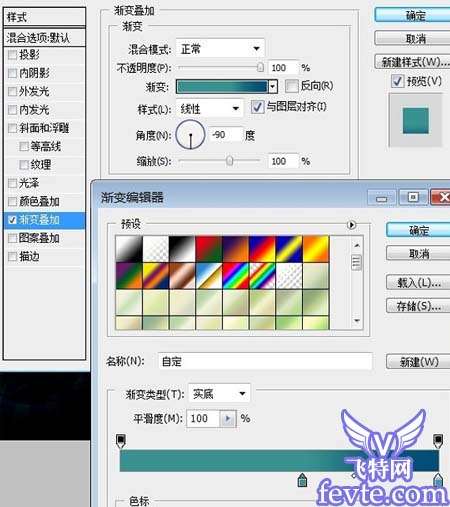Enable the 内发光 inner glow checkbox
450x507 pixels.
12,110
